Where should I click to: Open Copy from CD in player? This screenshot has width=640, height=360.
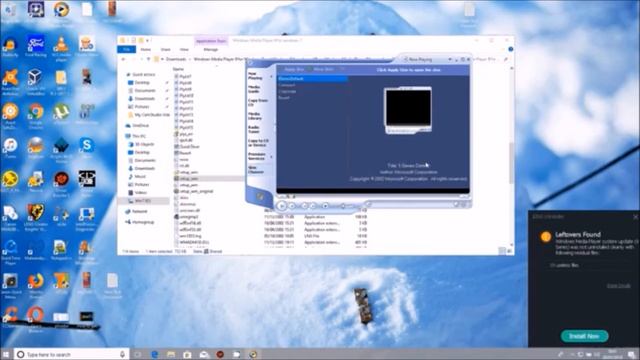click(258, 102)
